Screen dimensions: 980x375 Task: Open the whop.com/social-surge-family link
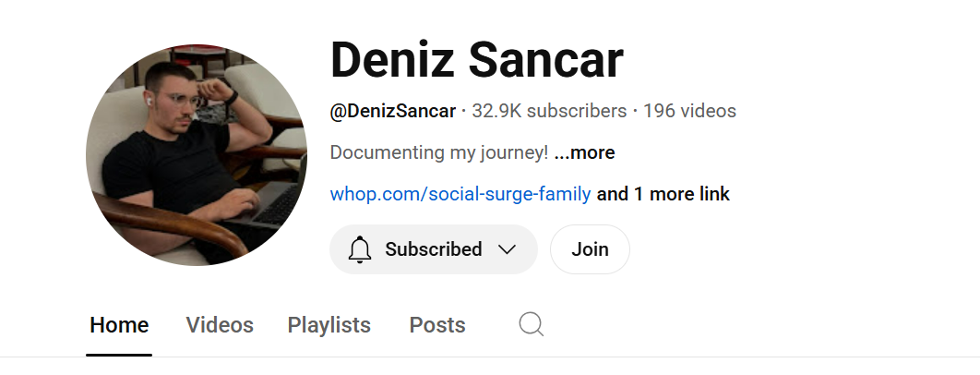coord(460,194)
